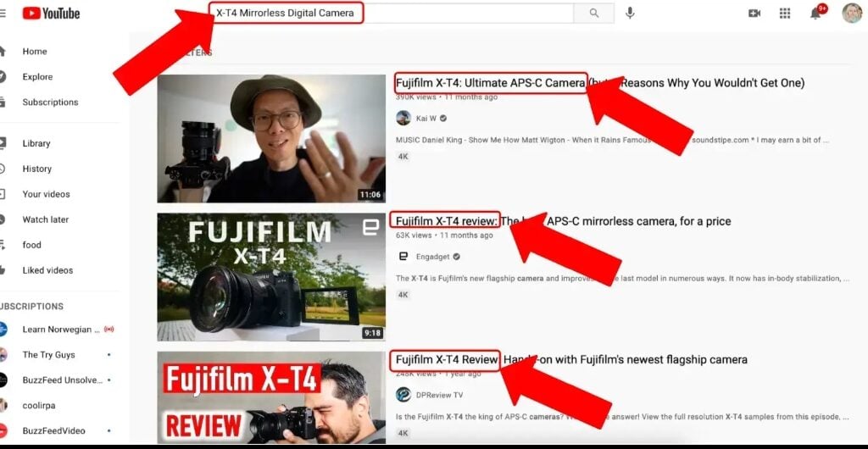The height and width of the screenshot is (449, 868).
Task: Open the Engadget channel icon
Action: [x=403, y=257]
